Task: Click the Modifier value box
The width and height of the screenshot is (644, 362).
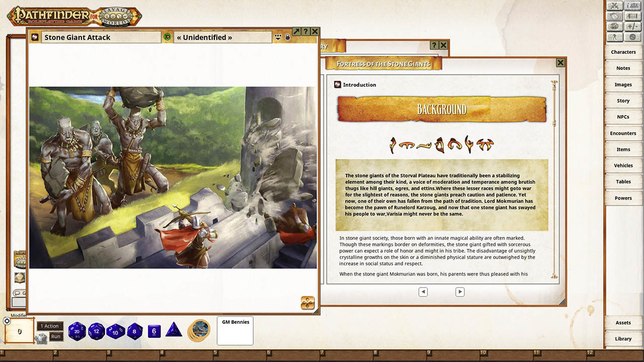Action: pos(19,331)
